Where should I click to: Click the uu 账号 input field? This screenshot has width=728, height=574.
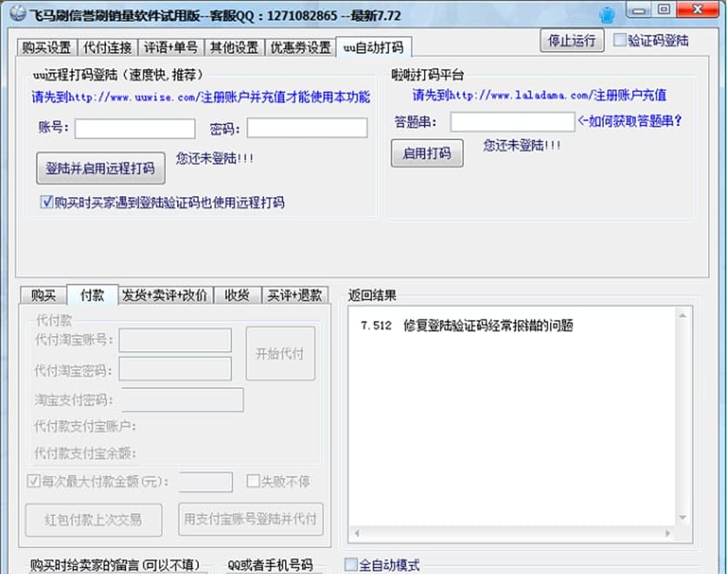click(x=135, y=129)
